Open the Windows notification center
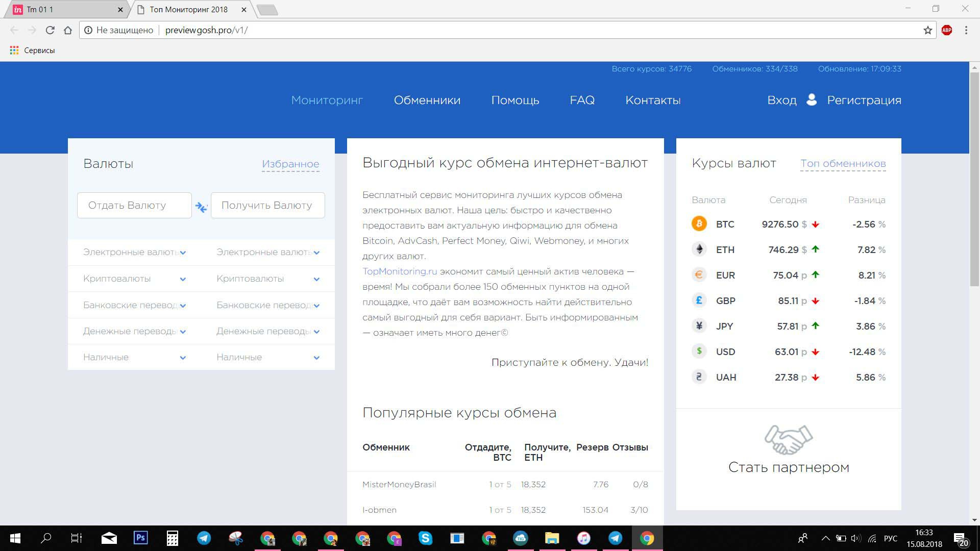 click(961, 538)
